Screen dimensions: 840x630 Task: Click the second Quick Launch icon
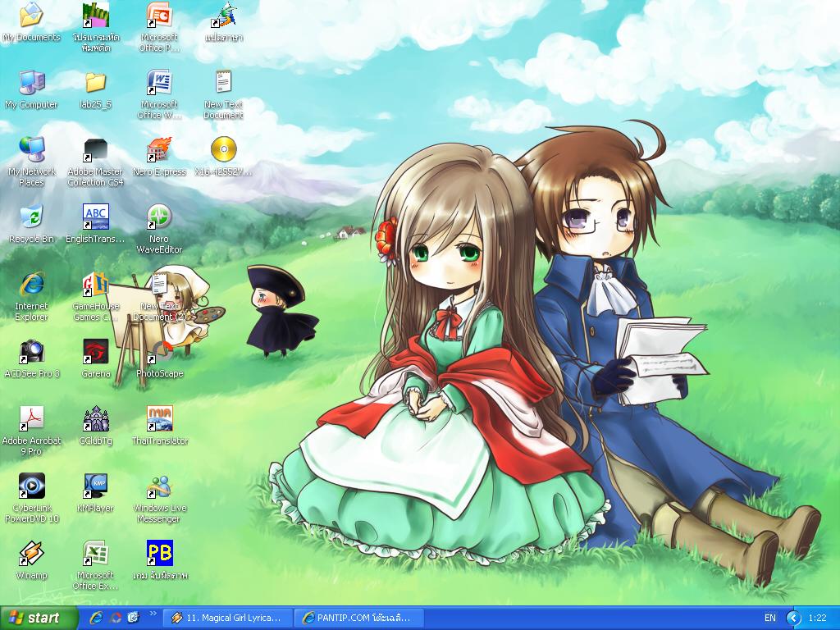coord(115,619)
